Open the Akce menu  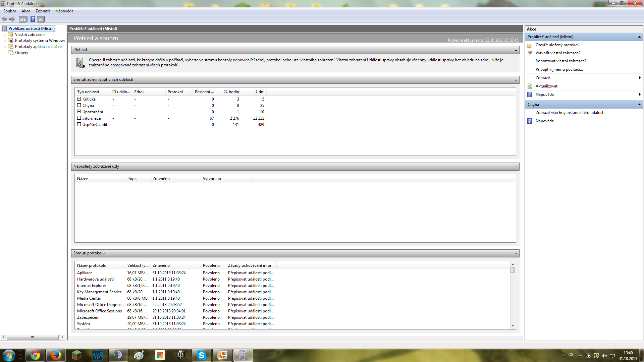tap(26, 11)
